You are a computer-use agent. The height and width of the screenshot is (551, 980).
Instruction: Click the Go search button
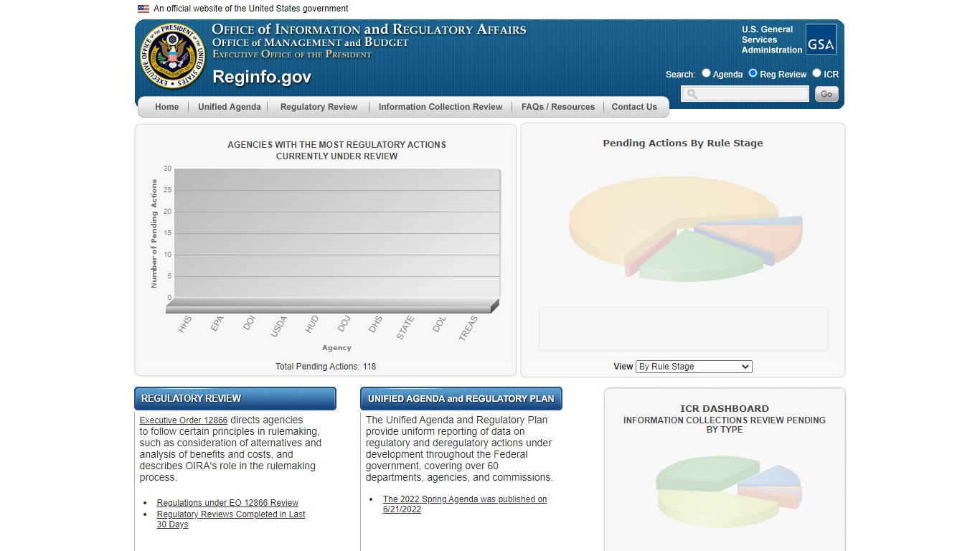826,94
